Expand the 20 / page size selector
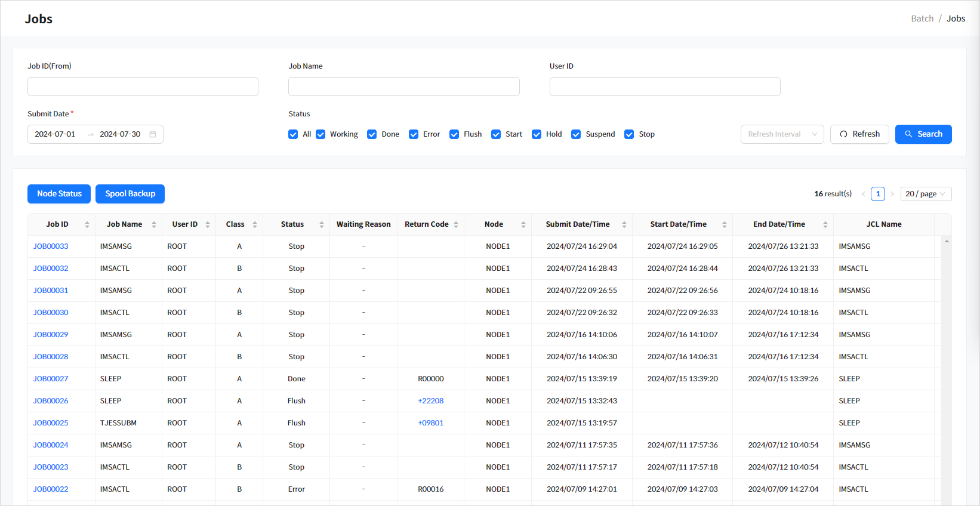This screenshot has width=980, height=506. pyautogui.click(x=925, y=194)
